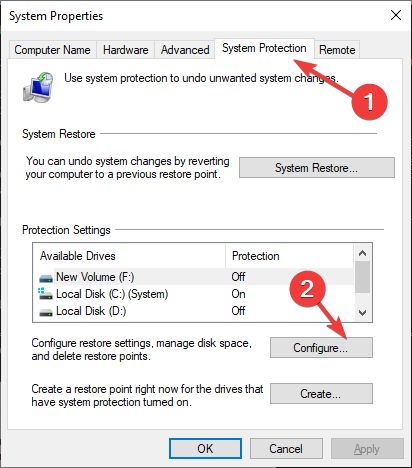Click the Local Disk (D:) drive icon
Image resolution: width=412 pixels, height=468 pixels.
tap(46, 312)
